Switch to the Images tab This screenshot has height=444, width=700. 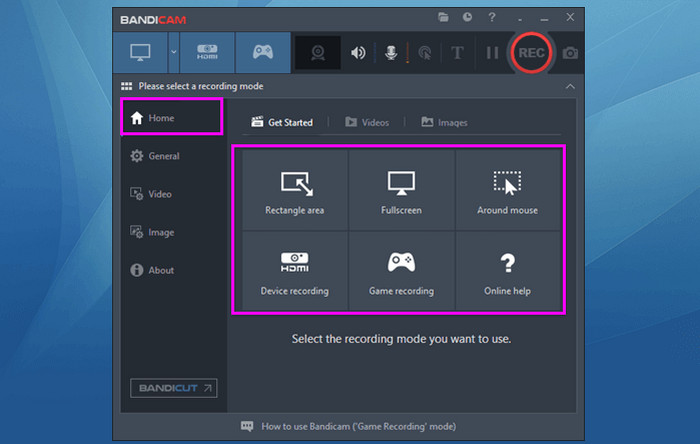[444, 122]
